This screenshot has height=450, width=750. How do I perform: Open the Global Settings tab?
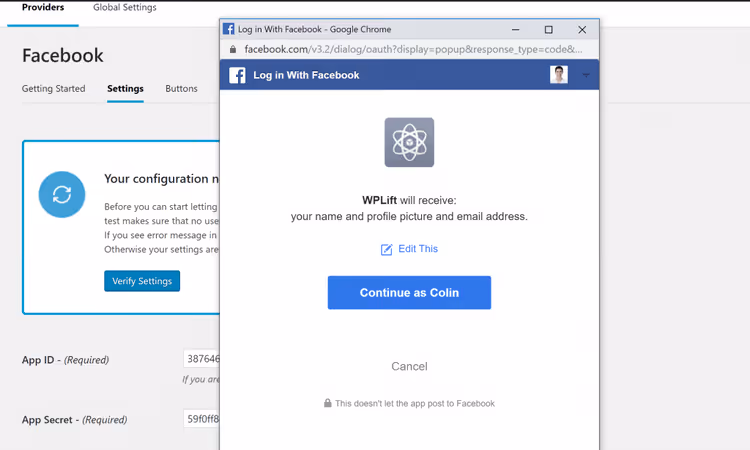125,7
